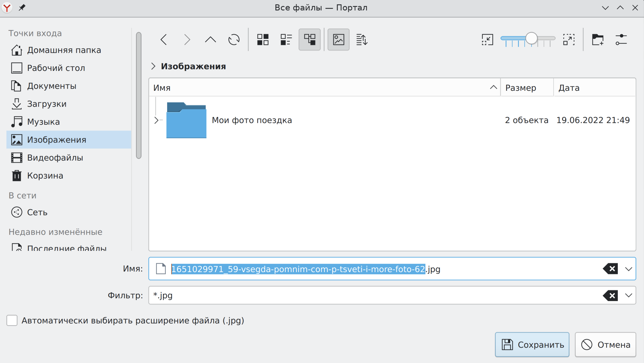Expand the Мои фото поездка folder tree
The image size is (644, 363).
pyautogui.click(x=156, y=120)
